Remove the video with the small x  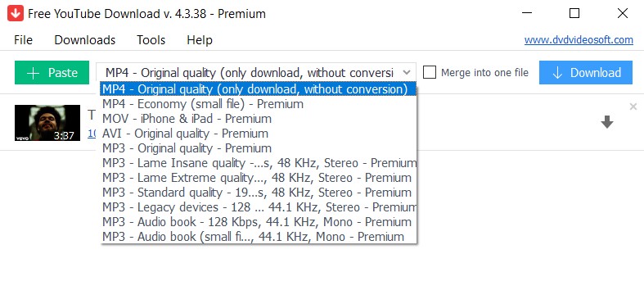633,107
